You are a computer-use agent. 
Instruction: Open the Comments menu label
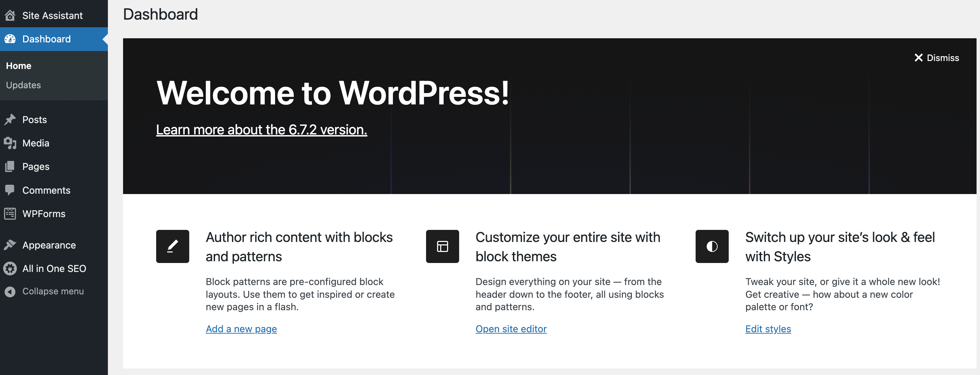(x=47, y=190)
